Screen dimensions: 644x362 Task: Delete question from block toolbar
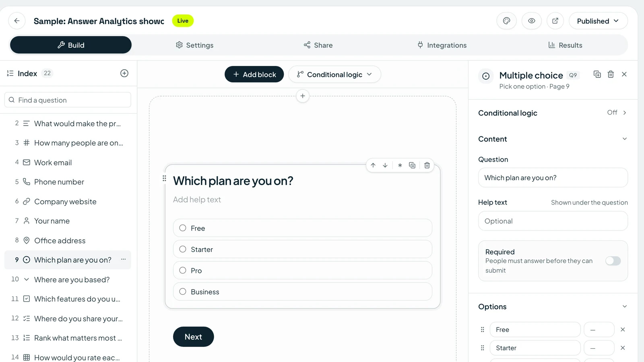[427, 165]
